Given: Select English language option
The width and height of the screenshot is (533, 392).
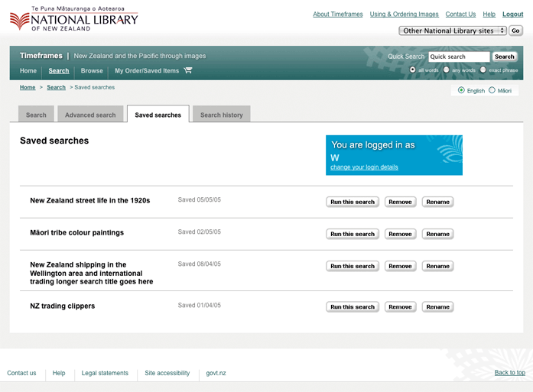Looking at the screenshot, I should (x=461, y=90).
